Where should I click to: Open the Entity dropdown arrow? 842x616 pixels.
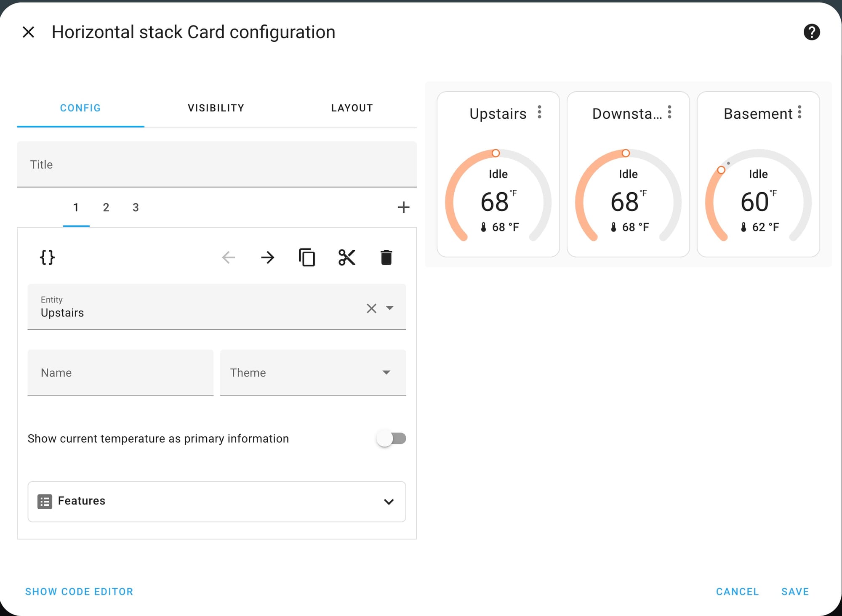(390, 308)
